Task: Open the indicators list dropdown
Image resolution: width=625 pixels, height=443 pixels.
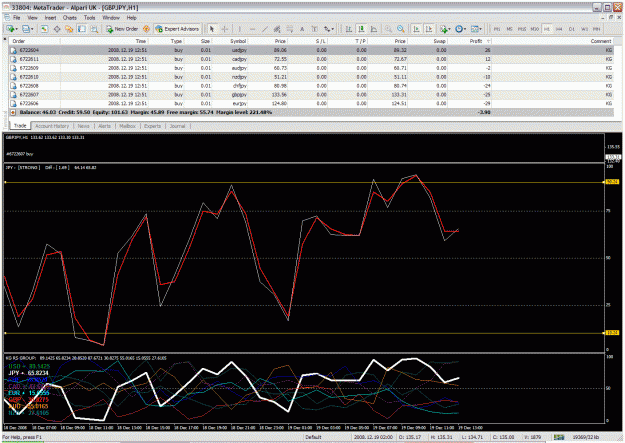Action: point(445,29)
